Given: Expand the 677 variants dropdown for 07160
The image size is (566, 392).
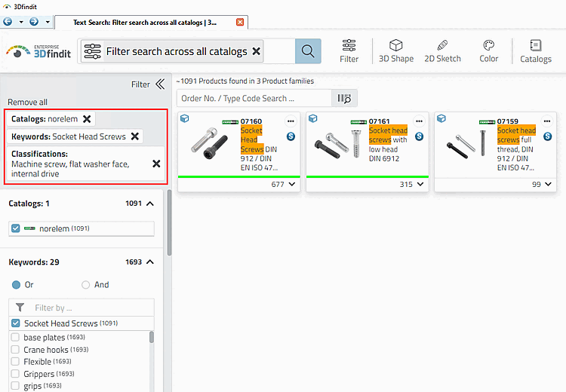Looking at the screenshot, I should (x=292, y=184).
